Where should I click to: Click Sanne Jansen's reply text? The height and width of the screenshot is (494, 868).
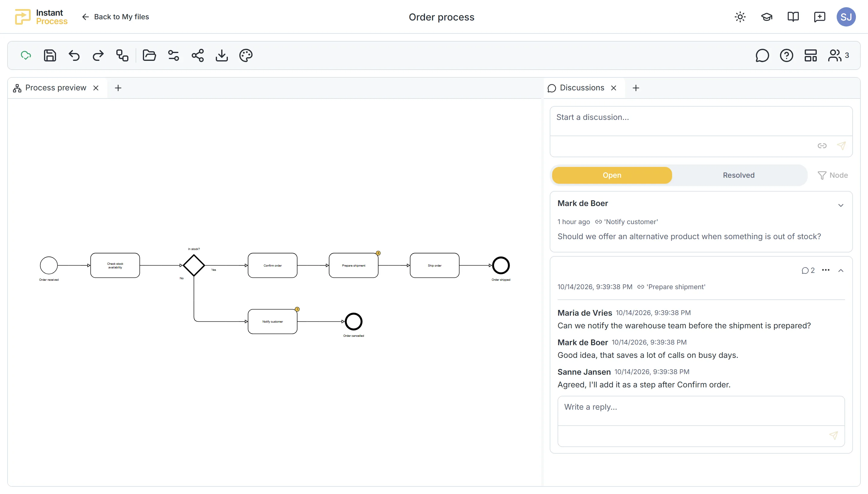click(644, 385)
